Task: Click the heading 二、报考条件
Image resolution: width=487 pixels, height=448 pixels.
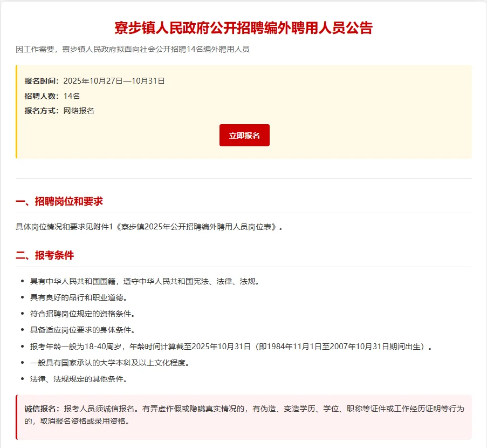Action: pyautogui.click(x=45, y=255)
